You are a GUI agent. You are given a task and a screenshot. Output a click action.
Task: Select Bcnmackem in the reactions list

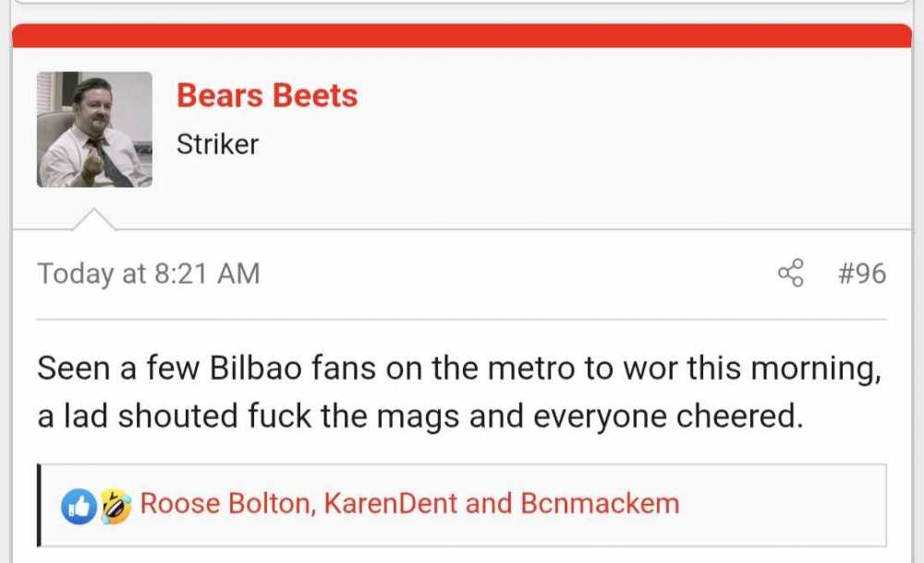[x=600, y=504]
